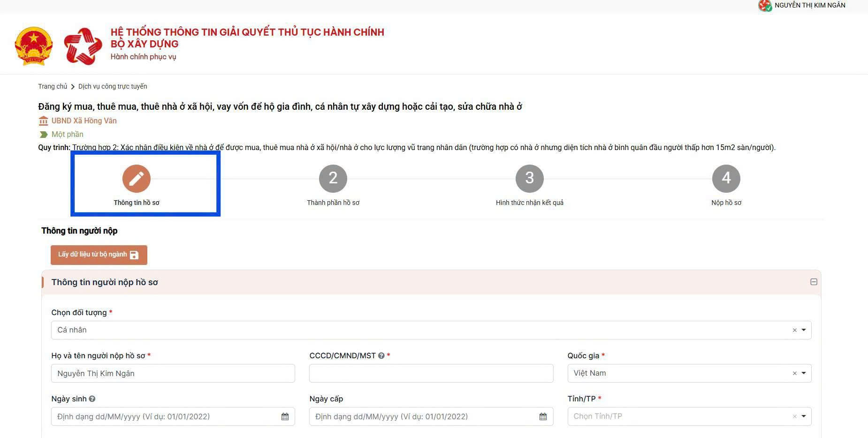
Task: Click the Thông tin hồ sơ step label
Action: 137,203
